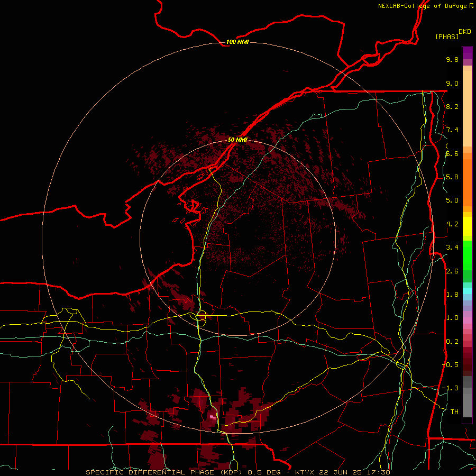Click the 4.2 color scale label
Screen dimensions: 476x476
[452, 224]
